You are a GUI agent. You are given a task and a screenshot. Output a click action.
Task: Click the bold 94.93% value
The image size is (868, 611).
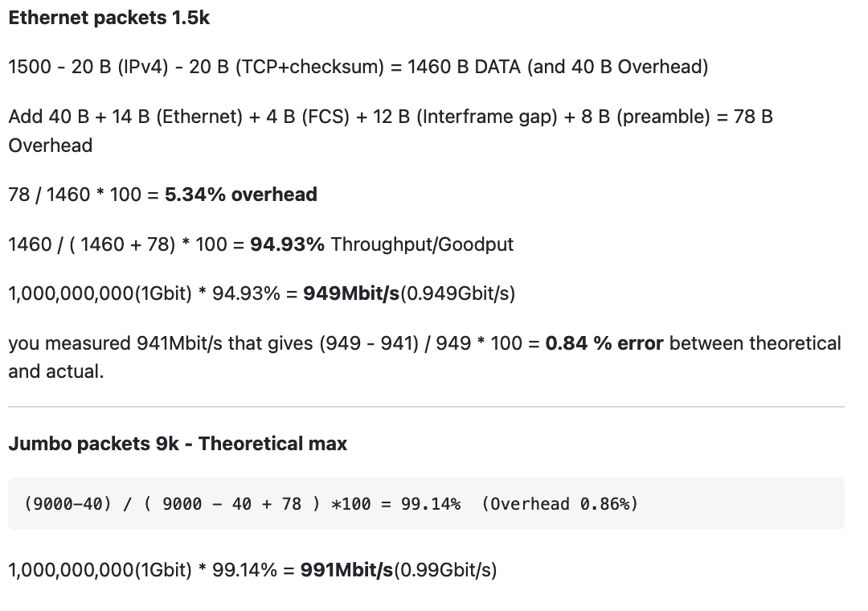coord(287,244)
